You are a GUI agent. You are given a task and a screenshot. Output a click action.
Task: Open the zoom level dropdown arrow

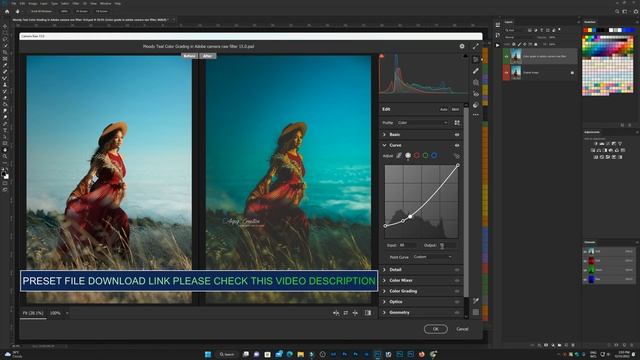click(x=67, y=313)
